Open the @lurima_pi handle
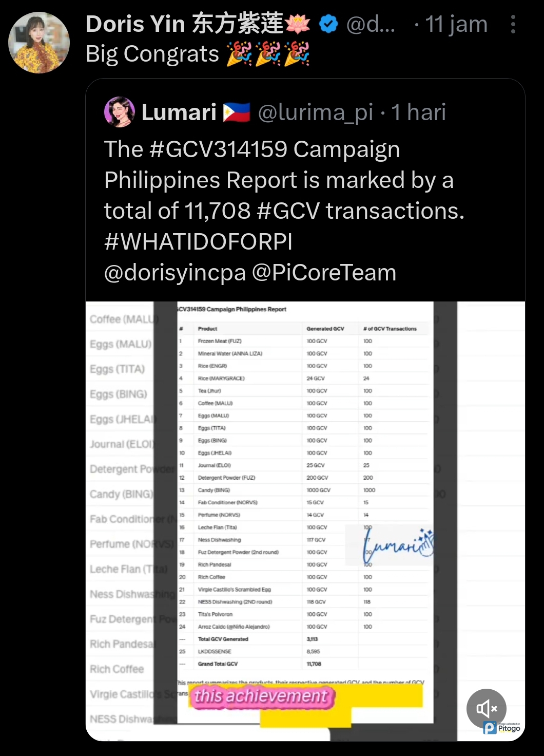The image size is (544, 756). [315, 112]
